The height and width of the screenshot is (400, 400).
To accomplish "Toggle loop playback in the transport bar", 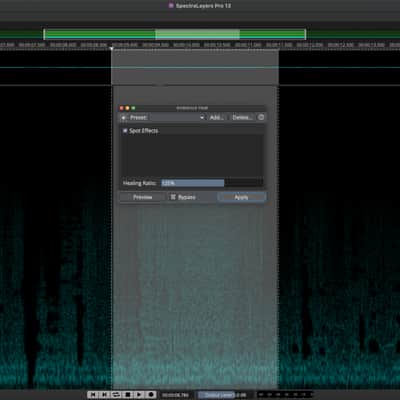I will (x=116, y=395).
